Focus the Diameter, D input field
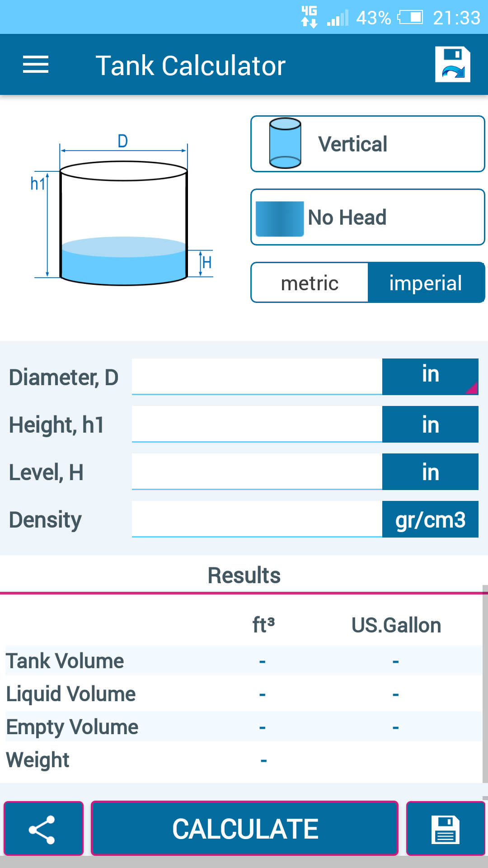The image size is (488, 868). (x=257, y=377)
